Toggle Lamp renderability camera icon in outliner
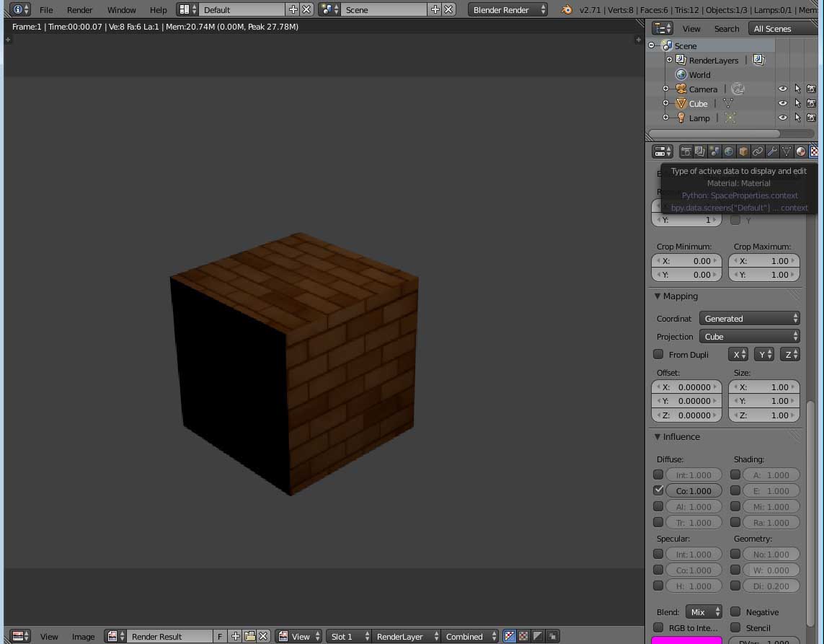The height and width of the screenshot is (644, 824). (811, 118)
